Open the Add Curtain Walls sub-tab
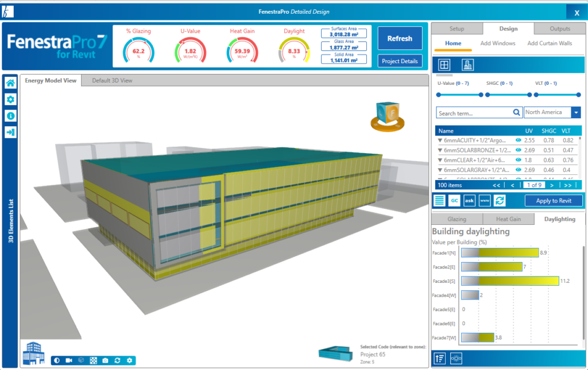The width and height of the screenshot is (588, 370). click(550, 44)
